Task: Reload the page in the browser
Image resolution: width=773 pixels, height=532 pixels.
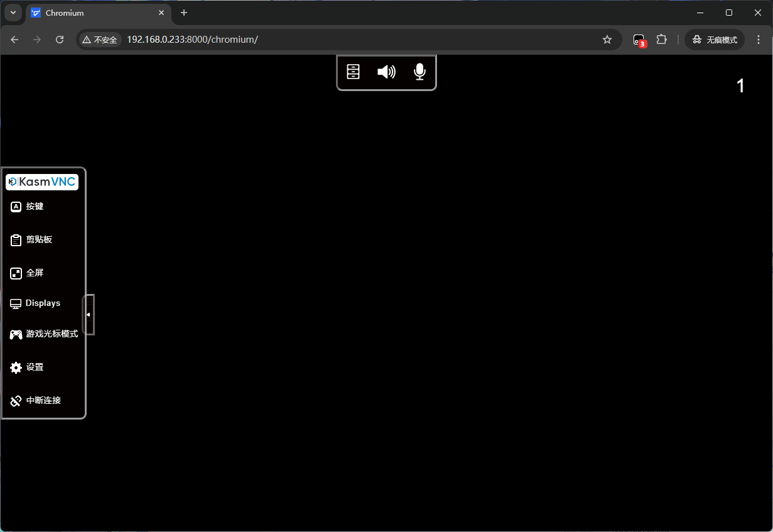Action: (x=60, y=40)
